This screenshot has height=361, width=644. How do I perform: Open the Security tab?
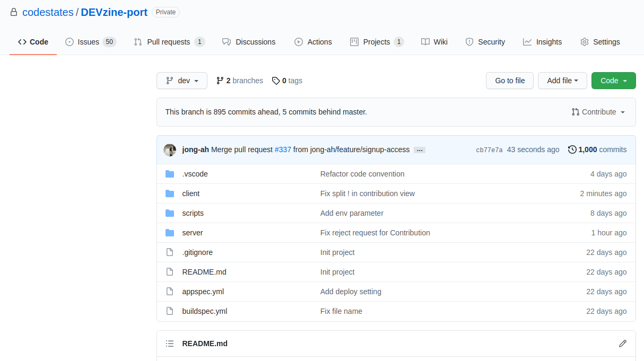pyautogui.click(x=485, y=42)
